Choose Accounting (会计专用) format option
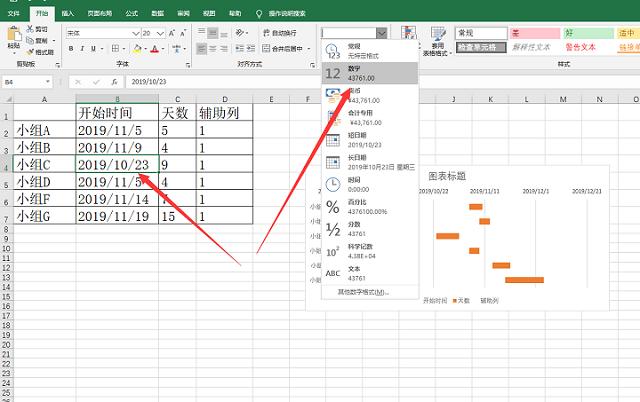 370,118
